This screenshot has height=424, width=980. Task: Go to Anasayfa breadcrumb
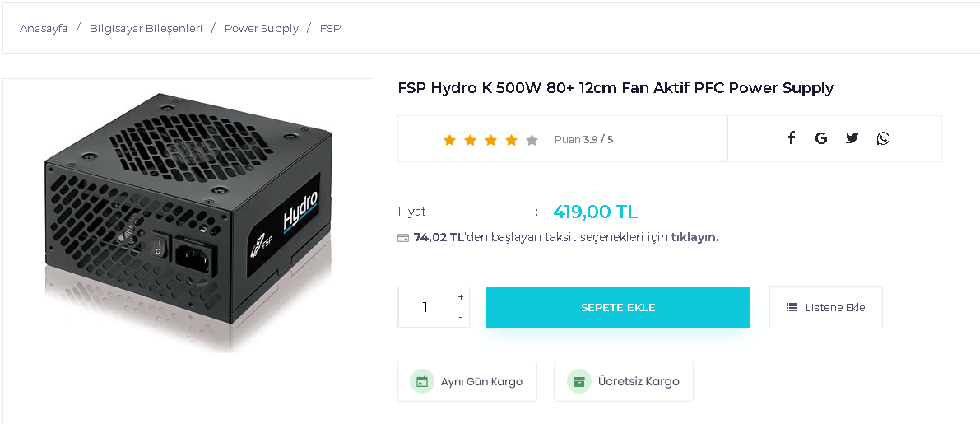pyautogui.click(x=44, y=29)
